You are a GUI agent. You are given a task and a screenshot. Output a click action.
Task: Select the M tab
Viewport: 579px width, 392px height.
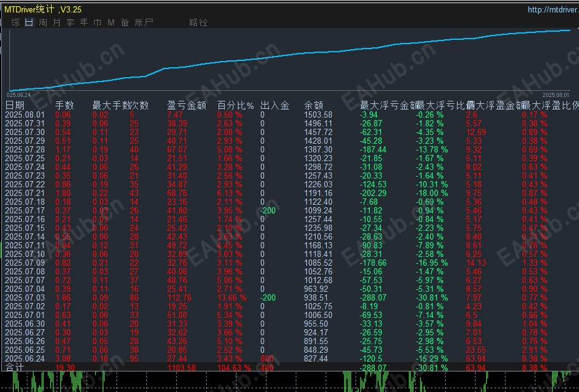[x=111, y=22]
